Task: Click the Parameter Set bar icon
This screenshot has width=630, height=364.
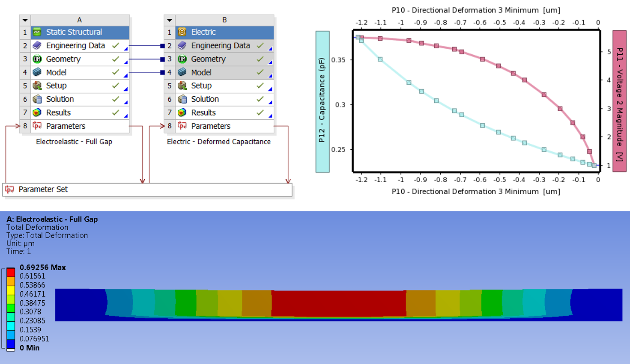Action: coord(9,189)
